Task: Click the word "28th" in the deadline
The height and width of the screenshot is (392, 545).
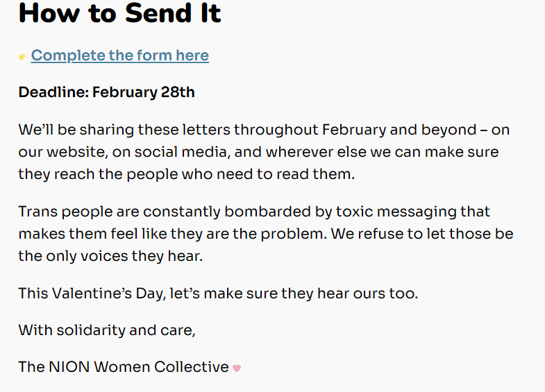Action: [x=177, y=92]
